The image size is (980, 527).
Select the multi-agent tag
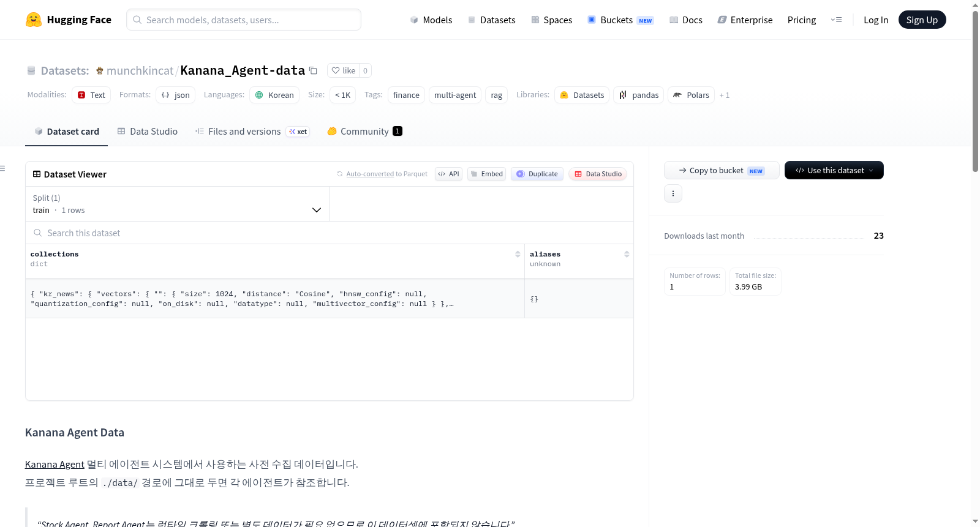455,95
